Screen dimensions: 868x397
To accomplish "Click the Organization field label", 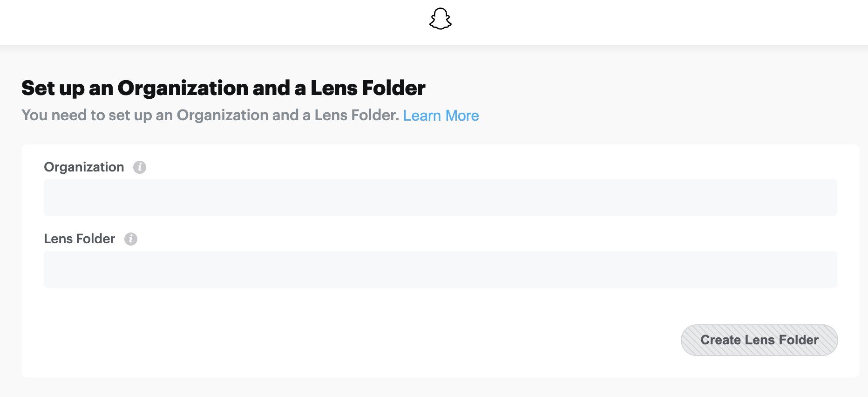I will 84,167.
